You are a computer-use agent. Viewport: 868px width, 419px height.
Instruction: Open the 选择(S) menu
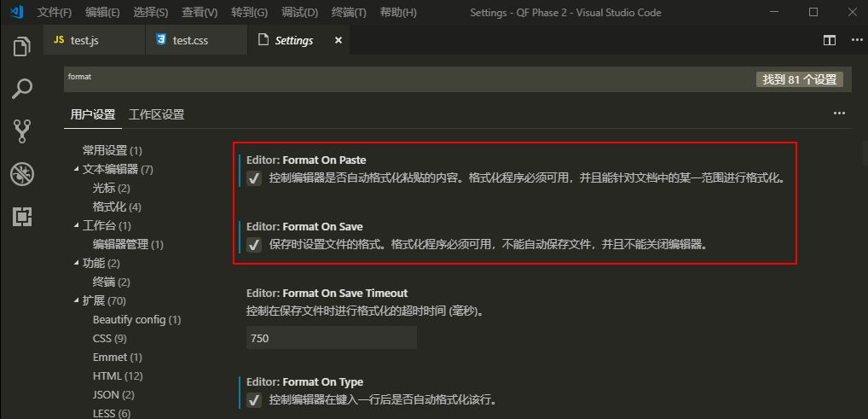[x=151, y=12]
